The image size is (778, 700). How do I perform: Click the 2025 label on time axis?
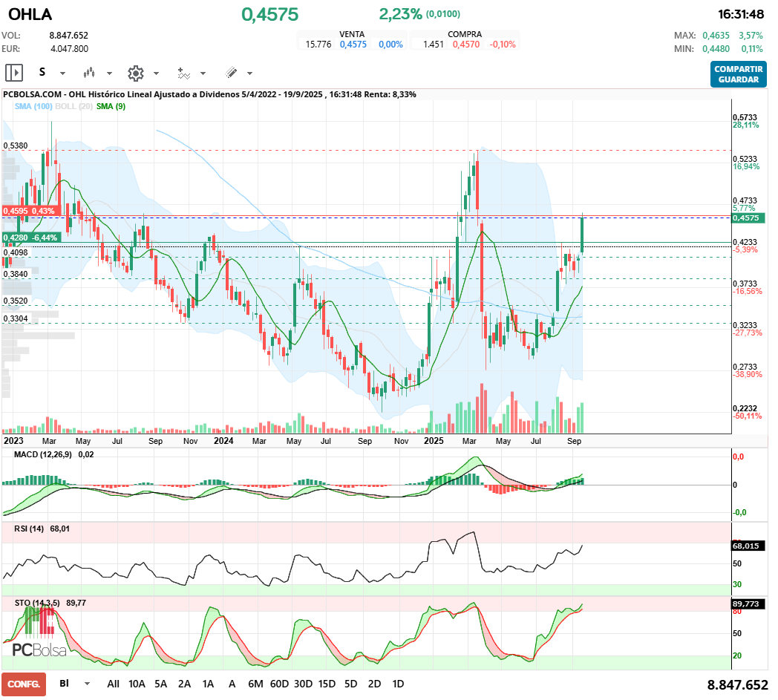(434, 440)
